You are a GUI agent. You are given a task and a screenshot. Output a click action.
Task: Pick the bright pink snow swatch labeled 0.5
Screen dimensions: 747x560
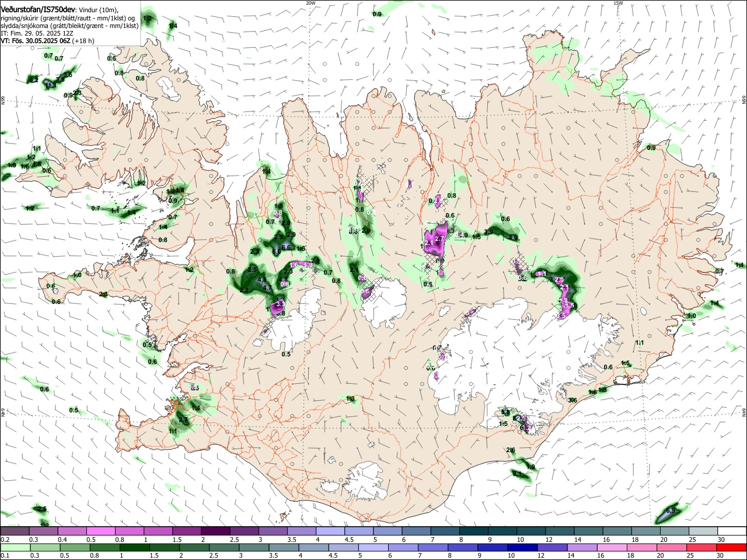pos(100,531)
